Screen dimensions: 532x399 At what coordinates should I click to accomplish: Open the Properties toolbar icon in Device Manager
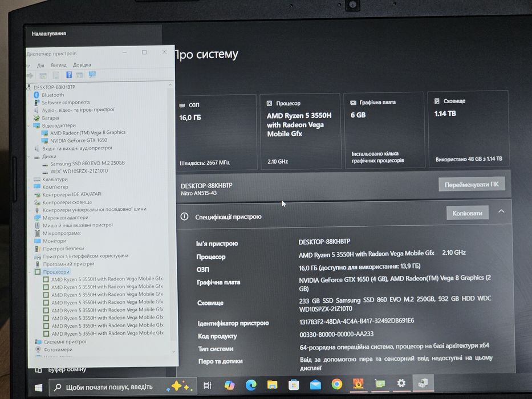click(x=56, y=75)
